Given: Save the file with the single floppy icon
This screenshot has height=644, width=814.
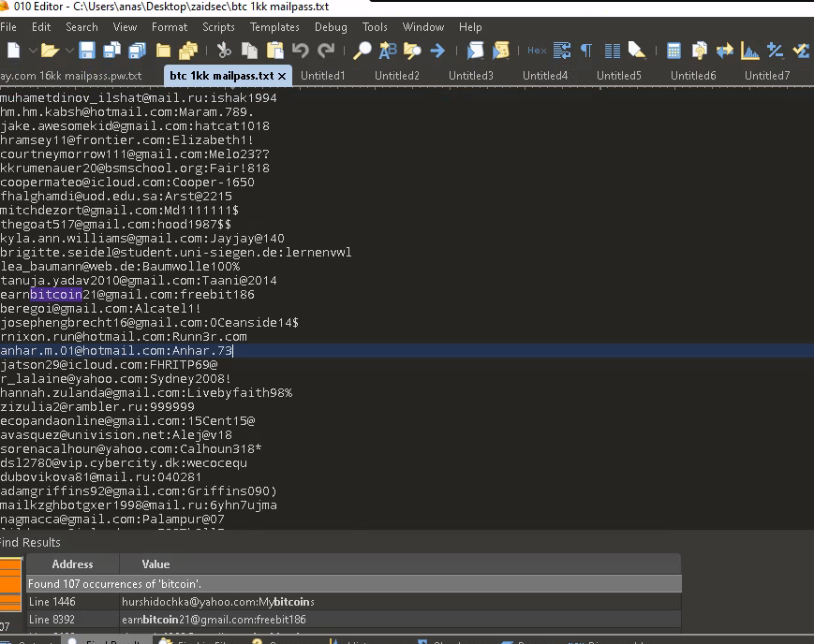Looking at the screenshot, I should click(x=87, y=51).
